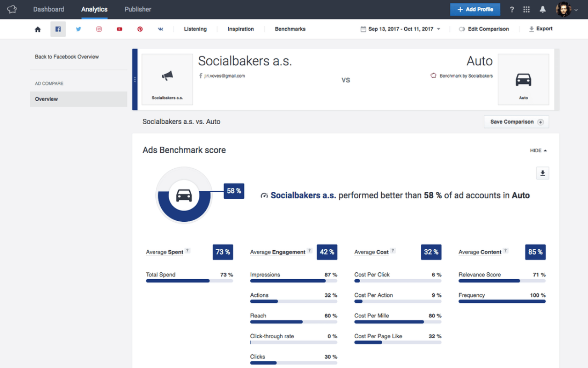The height and width of the screenshot is (368, 588).
Task: Click the Cost Per Action label
Action: pyautogui.click(x=373, y=295)
